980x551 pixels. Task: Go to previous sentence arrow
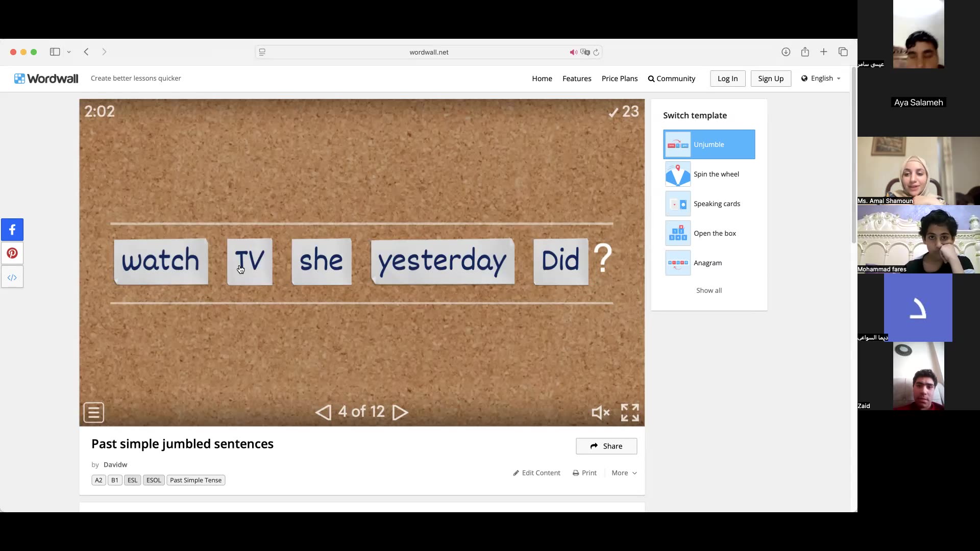323,412
